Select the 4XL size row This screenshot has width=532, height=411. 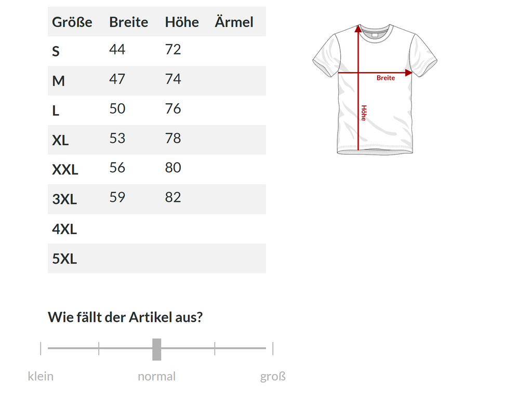(x=157, y=229)
